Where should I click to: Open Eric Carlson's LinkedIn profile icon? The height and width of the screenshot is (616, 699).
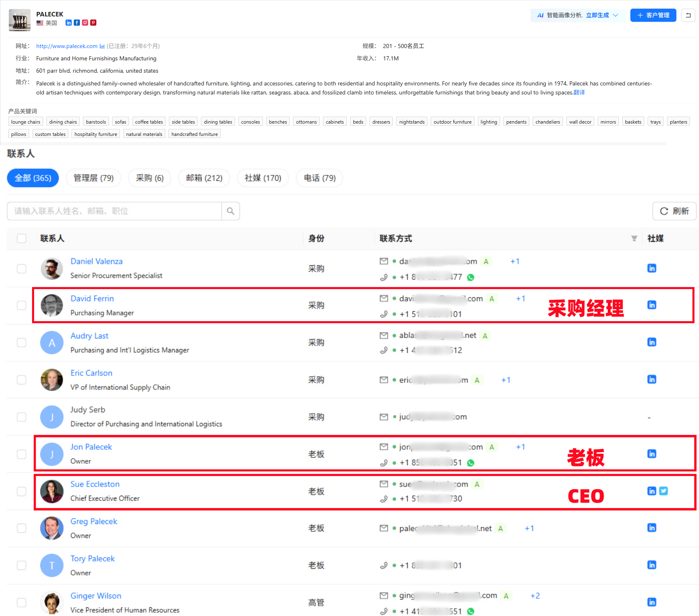pyautogui.click(x=652, y=379)
